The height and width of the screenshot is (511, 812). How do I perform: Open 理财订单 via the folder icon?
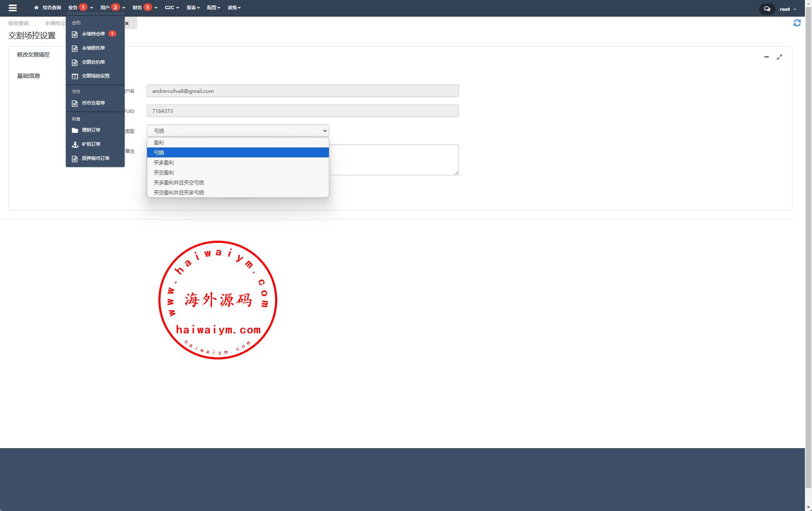pyautogui.click(x=75, y=130)
